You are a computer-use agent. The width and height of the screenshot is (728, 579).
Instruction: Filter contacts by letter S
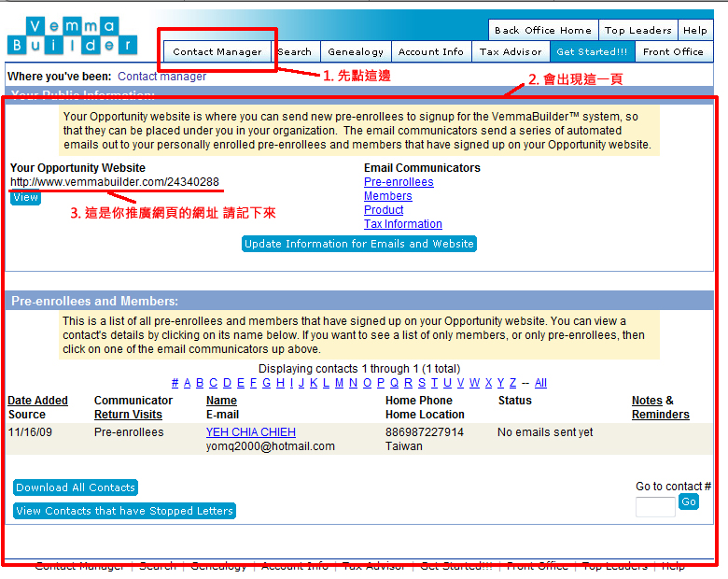[x=422, y=383]
